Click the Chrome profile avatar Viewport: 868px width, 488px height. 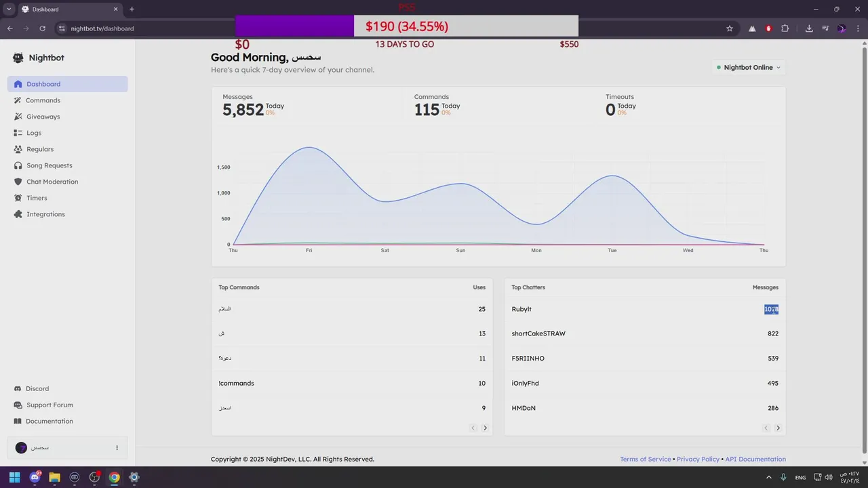tap(842, 28)
